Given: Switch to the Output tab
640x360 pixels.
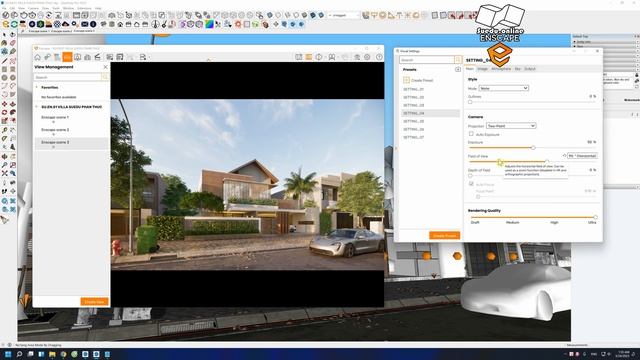Looking at the screenshot, I should [530, 69].
